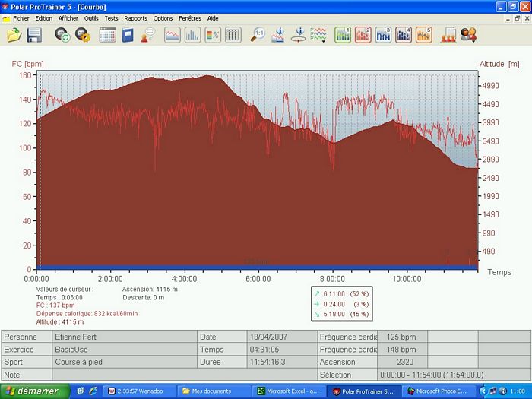The image size is (532, 399).
Task: Click the percentage distribution chart icon
Action: click(x=213, y=35)
